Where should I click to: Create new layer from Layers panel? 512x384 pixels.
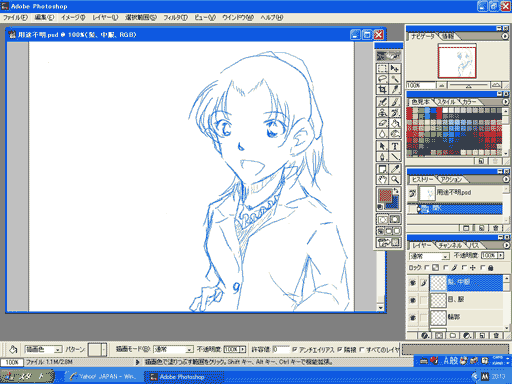(482, 335)
